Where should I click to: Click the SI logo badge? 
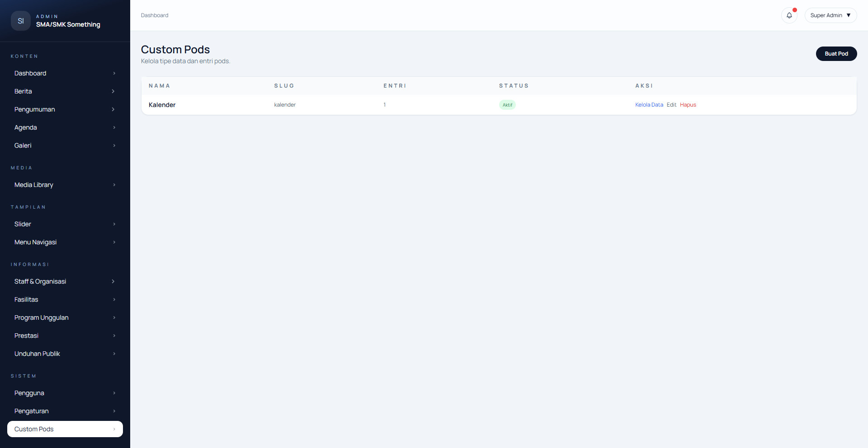point(21,21)
